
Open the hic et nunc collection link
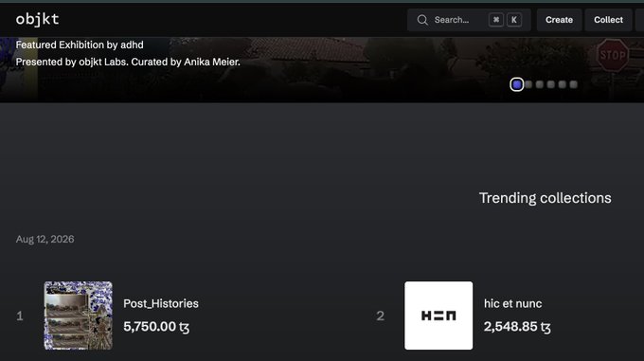tap(512, 303)
